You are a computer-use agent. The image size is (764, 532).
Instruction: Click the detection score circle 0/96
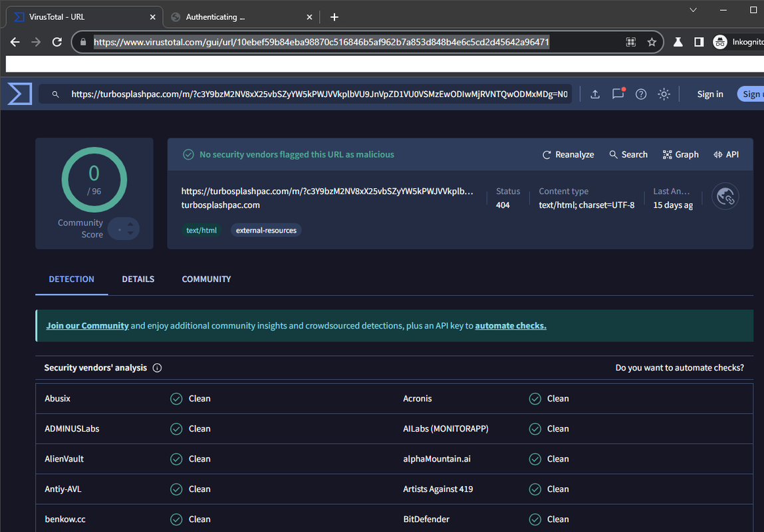coord(94,180)
